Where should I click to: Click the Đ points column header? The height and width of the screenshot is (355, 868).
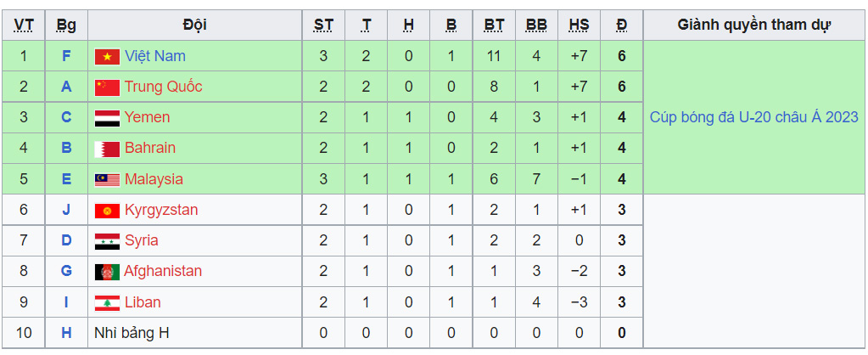click(x=622, y=25)
